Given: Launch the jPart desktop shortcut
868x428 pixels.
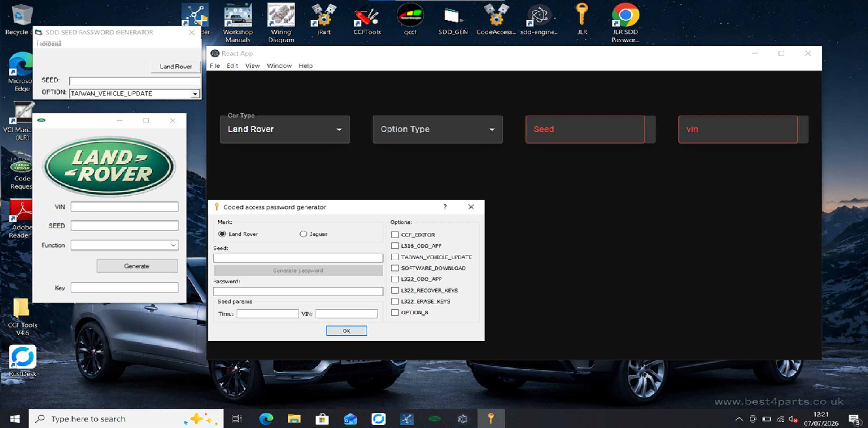Looking at the screenshot, I should (x=324, y=20).
